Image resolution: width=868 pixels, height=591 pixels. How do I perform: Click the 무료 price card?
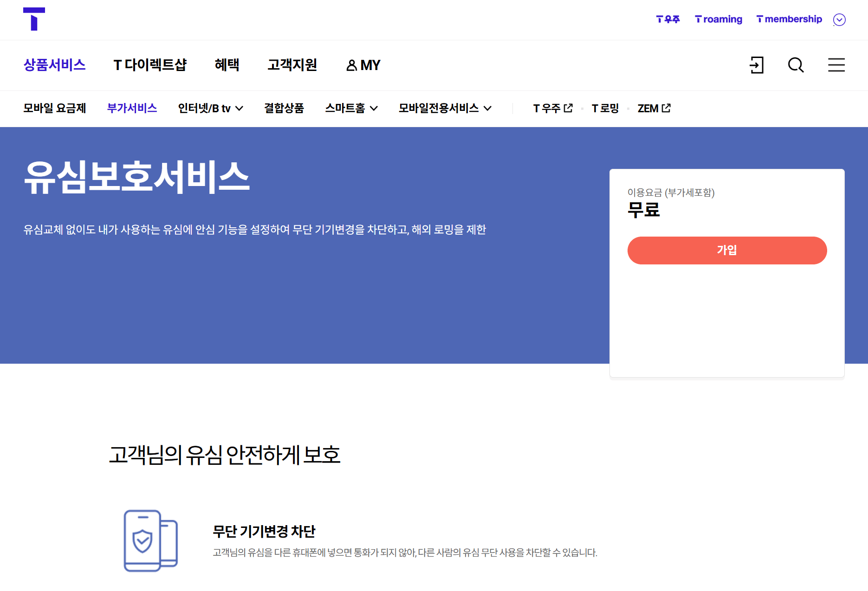pyautogui.click(x=644, y=210)
